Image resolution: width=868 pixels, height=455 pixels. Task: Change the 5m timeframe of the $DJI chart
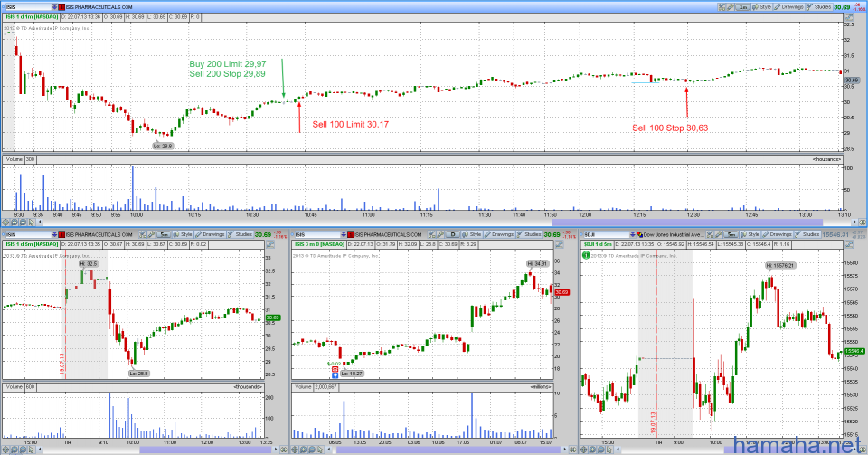731,234
